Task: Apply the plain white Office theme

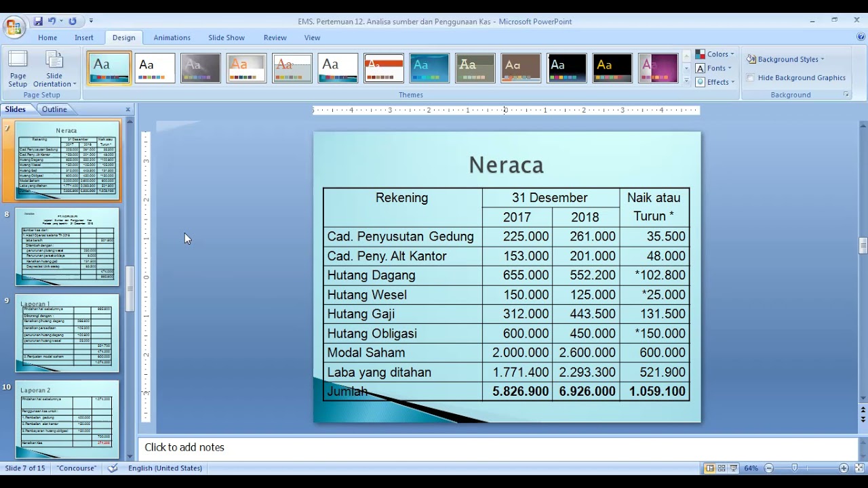Action: pos(155,68)
